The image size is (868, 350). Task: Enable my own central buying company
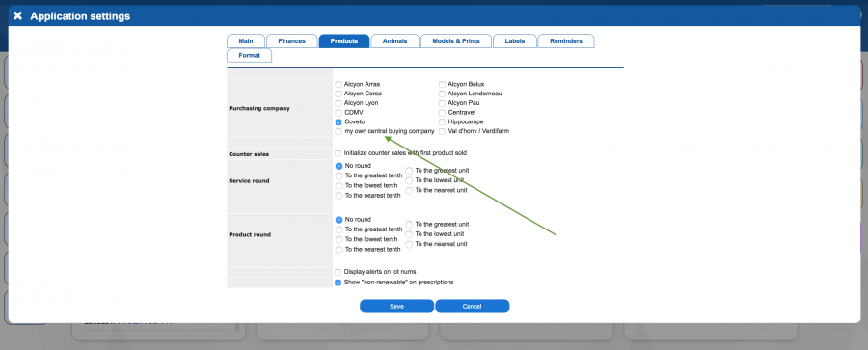(x=339, y=132)
